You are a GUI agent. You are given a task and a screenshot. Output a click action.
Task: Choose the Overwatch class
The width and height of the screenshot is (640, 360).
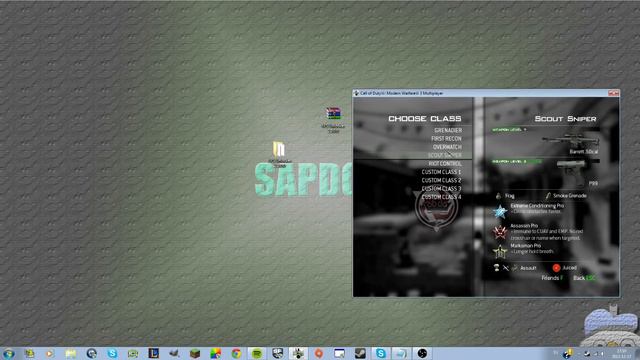coord(447,147)
